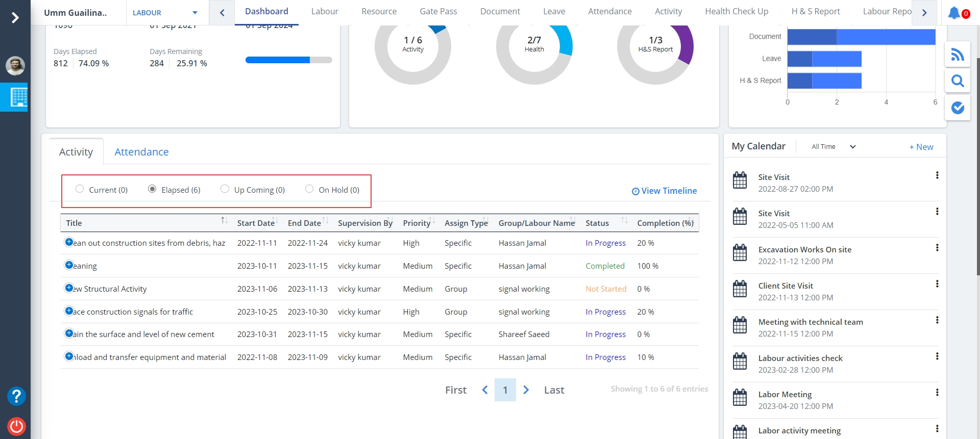980x439 pixels.
Task: Select the Up Coming (0) radio button
Action: coord(225,189)
